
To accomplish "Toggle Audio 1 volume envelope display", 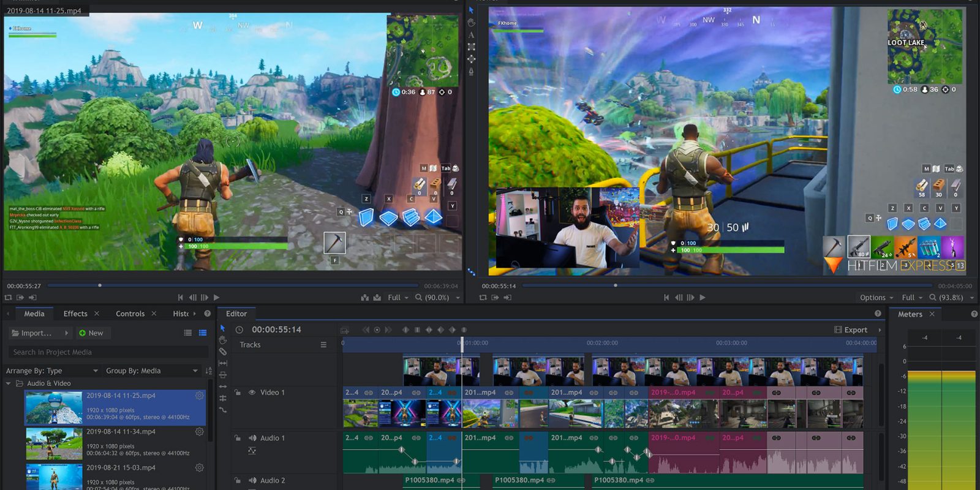I will [252, 451].
